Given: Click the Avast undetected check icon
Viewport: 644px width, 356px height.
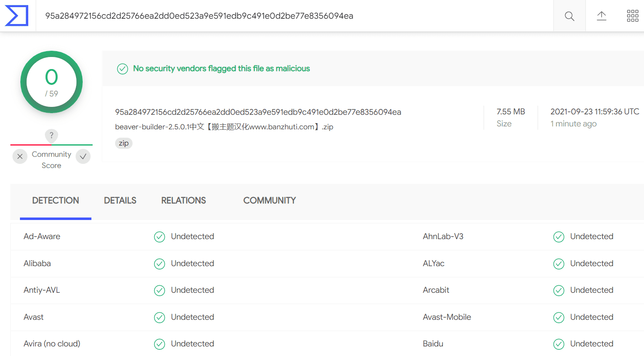Looking at the screenshot, I should [x=160, y=317].
